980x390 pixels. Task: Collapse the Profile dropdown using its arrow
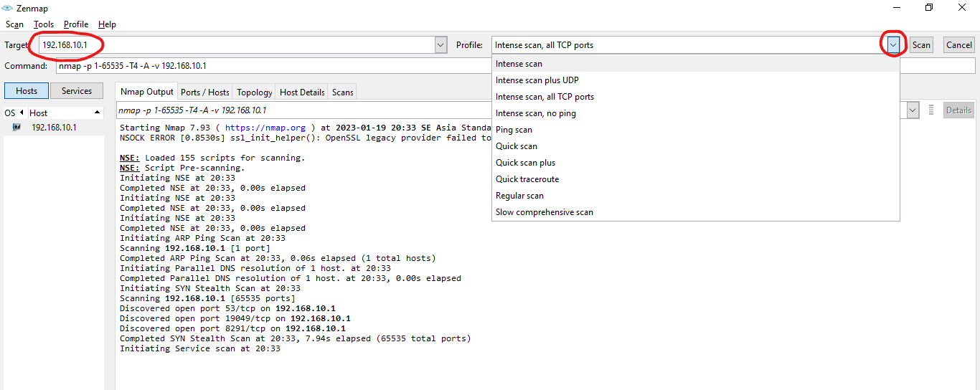click(893, 45)
